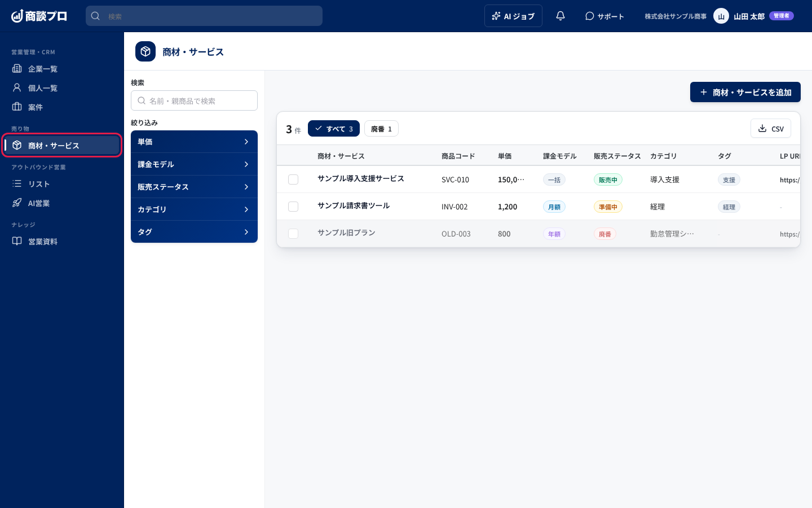Expand the タグ filter
This screenshot has height=508, width=812.
[x=194, y=232]
